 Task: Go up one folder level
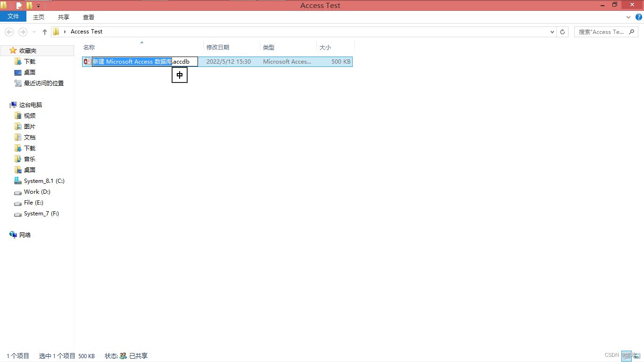[x=45, y=32]
